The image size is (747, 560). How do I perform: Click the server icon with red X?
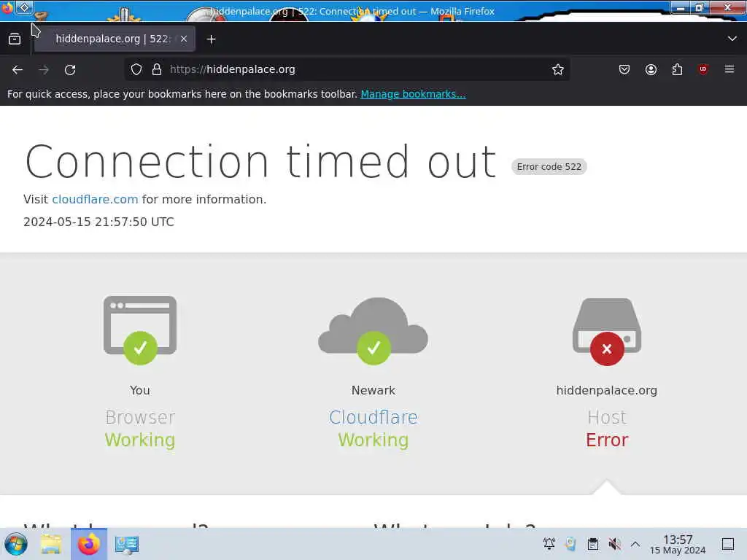(607, 332)
